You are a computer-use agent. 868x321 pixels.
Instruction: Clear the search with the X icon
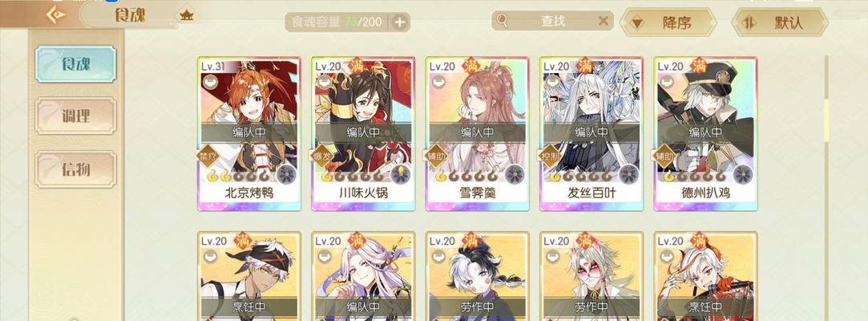[604, 21]
